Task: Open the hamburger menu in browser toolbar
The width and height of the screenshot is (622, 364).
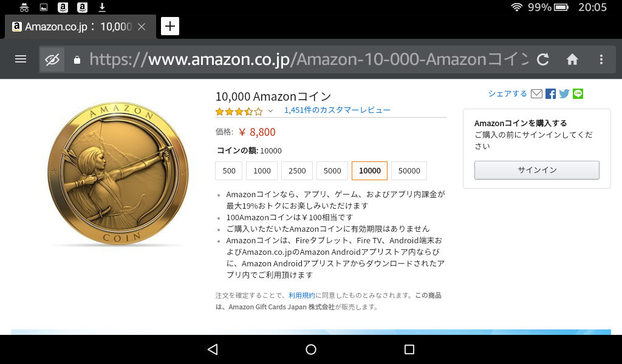Action: 21,59
